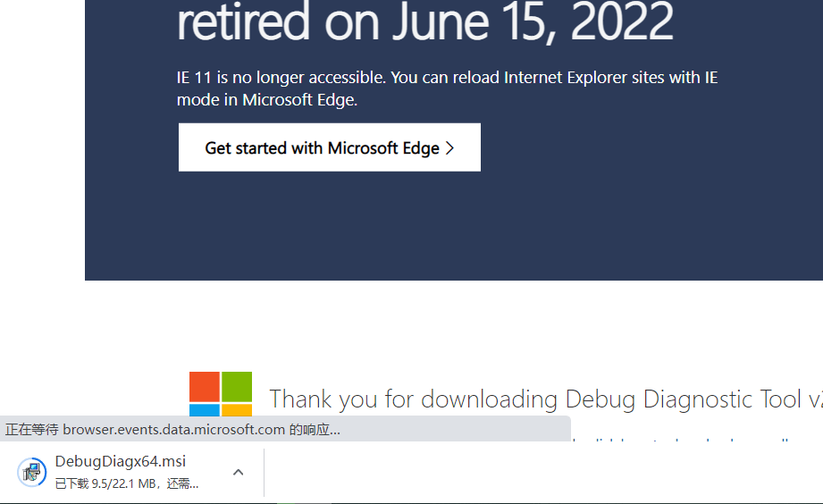
Task: Click empty download bar area right of the divider
Action: coord(536,474)
